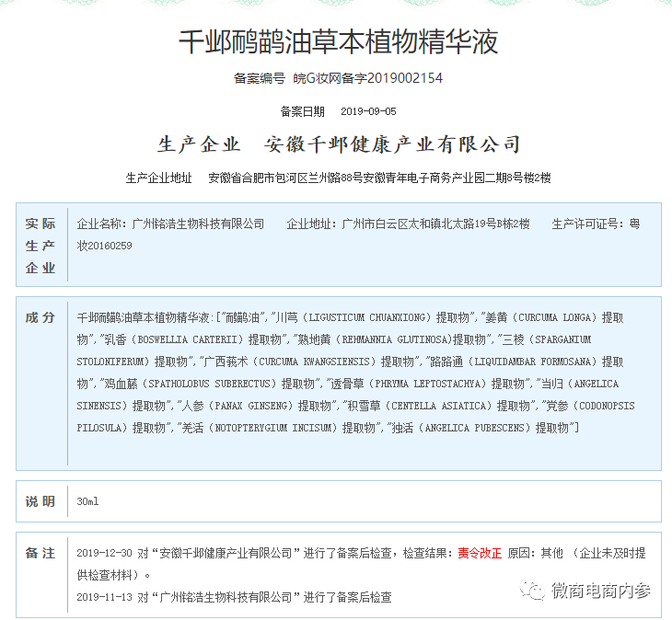Select the address 安徽省合肥市包河区兰州路88号 text

click(285, 178)
